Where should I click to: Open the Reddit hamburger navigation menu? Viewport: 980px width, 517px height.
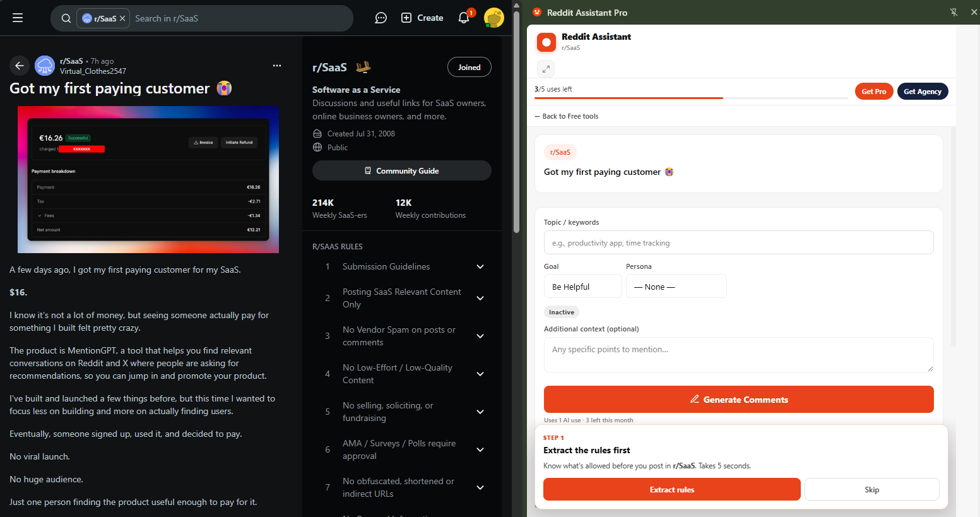(x=18, y=18)
